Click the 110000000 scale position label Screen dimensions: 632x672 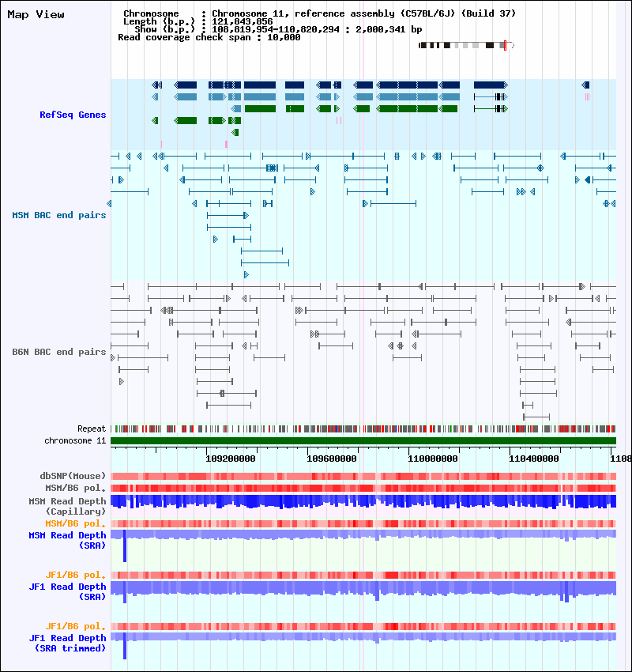click(433, 459)
